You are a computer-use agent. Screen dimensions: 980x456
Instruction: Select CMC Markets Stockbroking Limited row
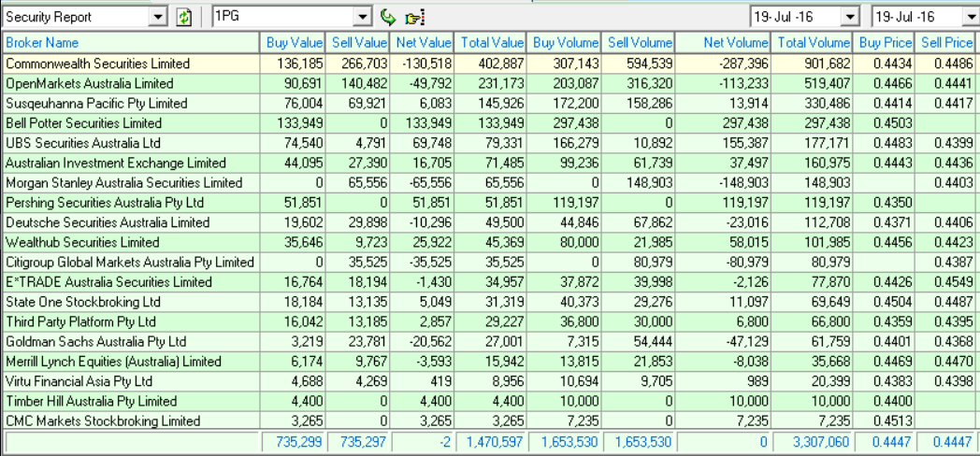point(490,421)
